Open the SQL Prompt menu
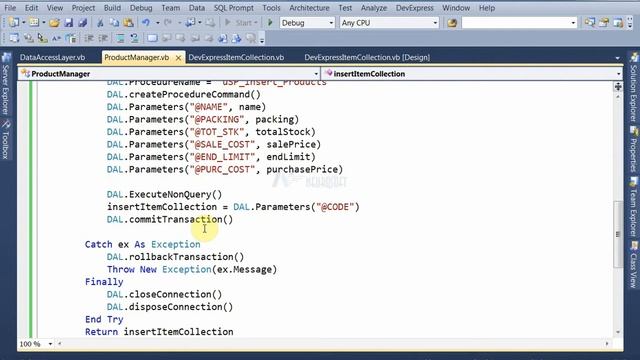640x360 pixels. (234, 8)
